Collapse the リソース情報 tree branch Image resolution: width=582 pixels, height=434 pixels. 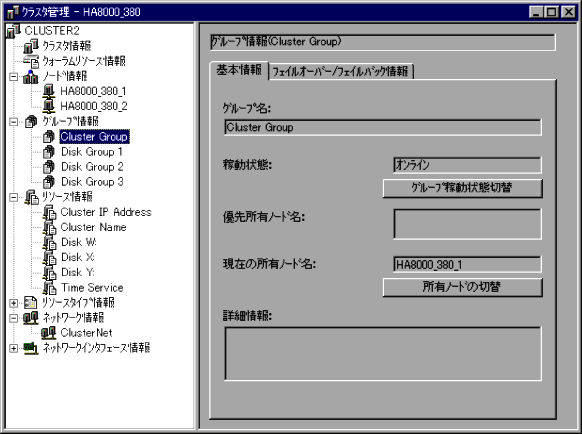tap(13, 197)
